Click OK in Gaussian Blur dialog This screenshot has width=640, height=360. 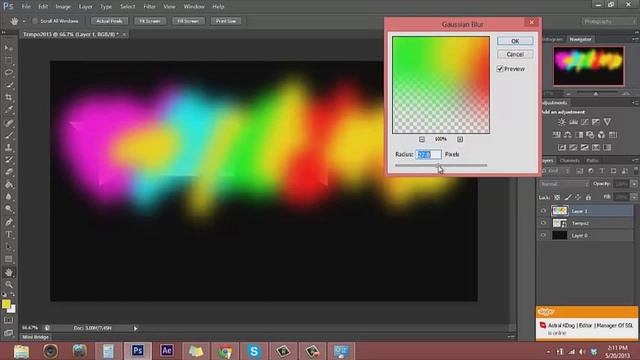(x=515, y=41)
